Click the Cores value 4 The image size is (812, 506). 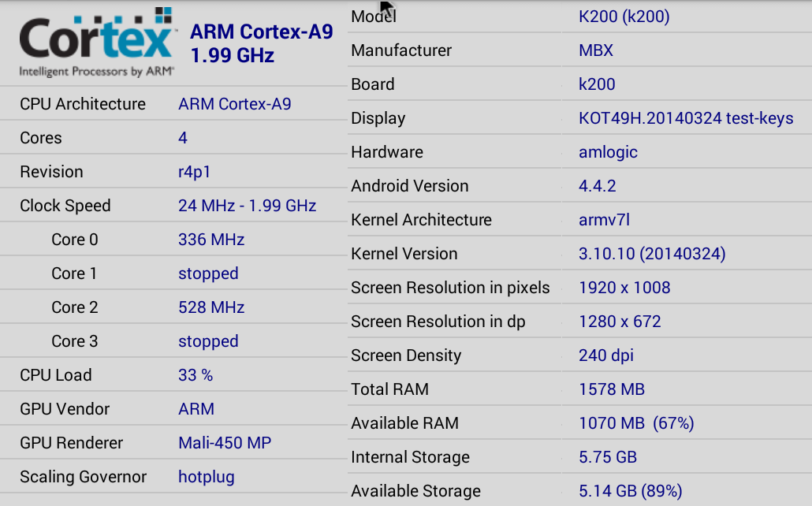(183, 138)
